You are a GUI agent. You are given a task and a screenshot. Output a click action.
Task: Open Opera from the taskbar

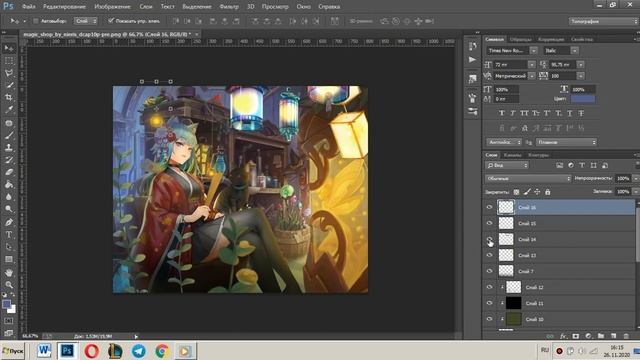click(x=92, y=351)
